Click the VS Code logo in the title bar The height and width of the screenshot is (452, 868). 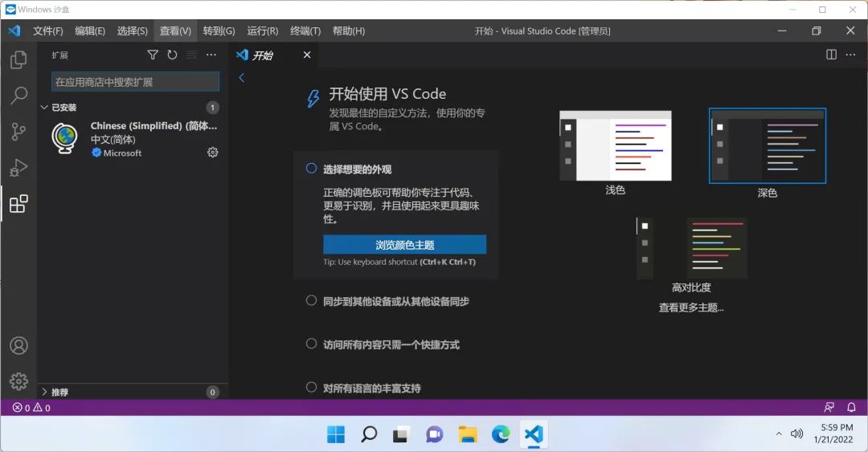[14, 31]
